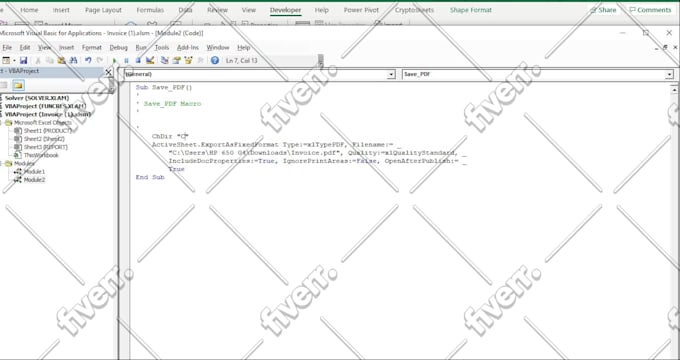The width and height of the screenshot is (680, 360).
Task: Open the Edit menu in VBA editor
Action: pos(25,47)
